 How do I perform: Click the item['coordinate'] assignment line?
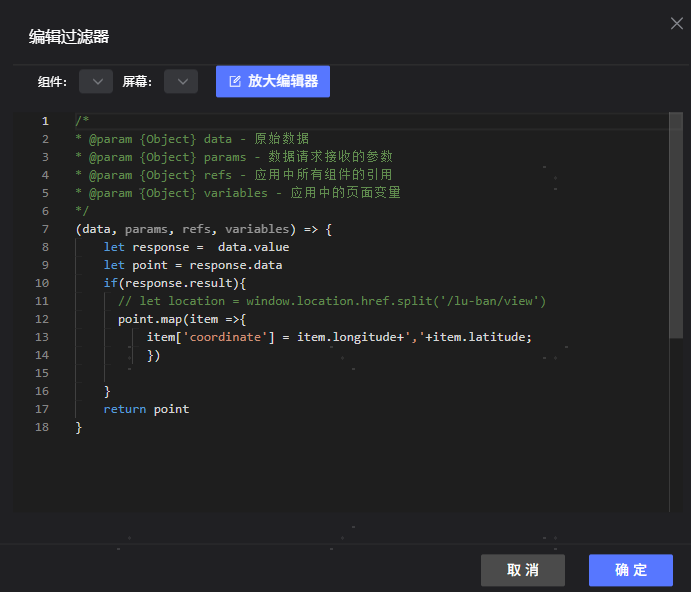[339, 337]
